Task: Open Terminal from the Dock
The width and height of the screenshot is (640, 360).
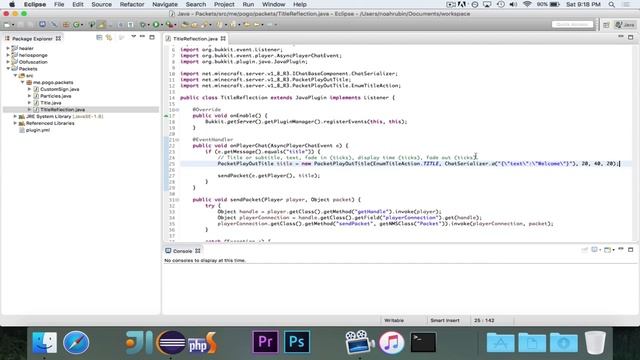Action: (423, 342)
